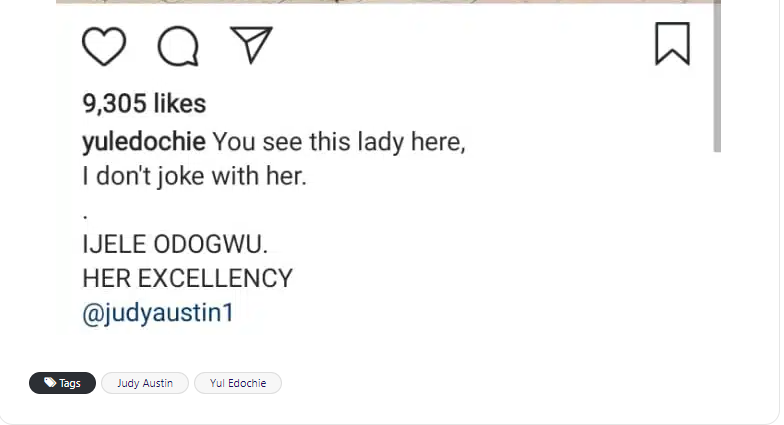The image size is (784, 425).
Task: Like the post with the heart icon
Action: click(104, 46)
